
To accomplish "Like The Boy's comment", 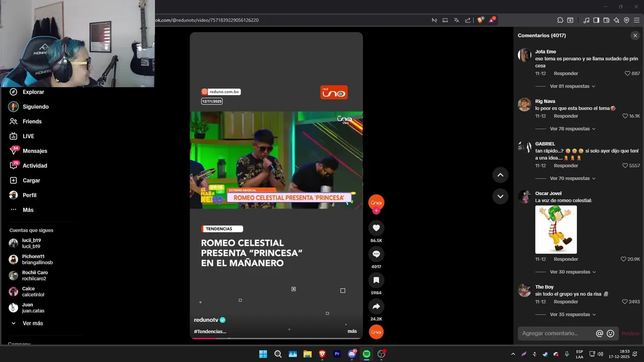I will click(x=625, y=302).
